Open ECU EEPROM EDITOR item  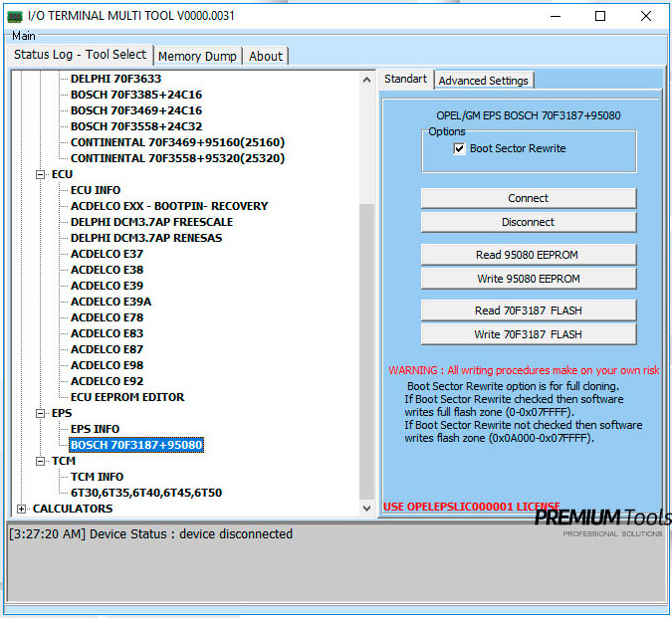click(x=127, y=397)
